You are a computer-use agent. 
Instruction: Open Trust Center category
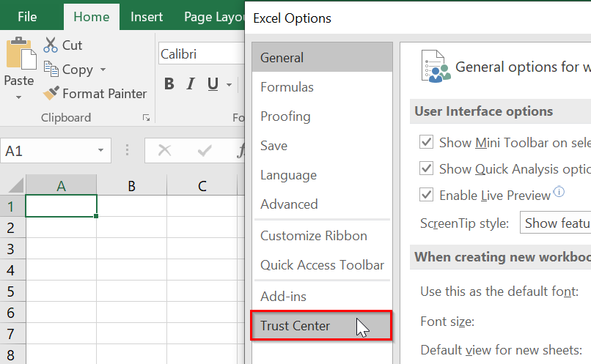click(321, 326)
